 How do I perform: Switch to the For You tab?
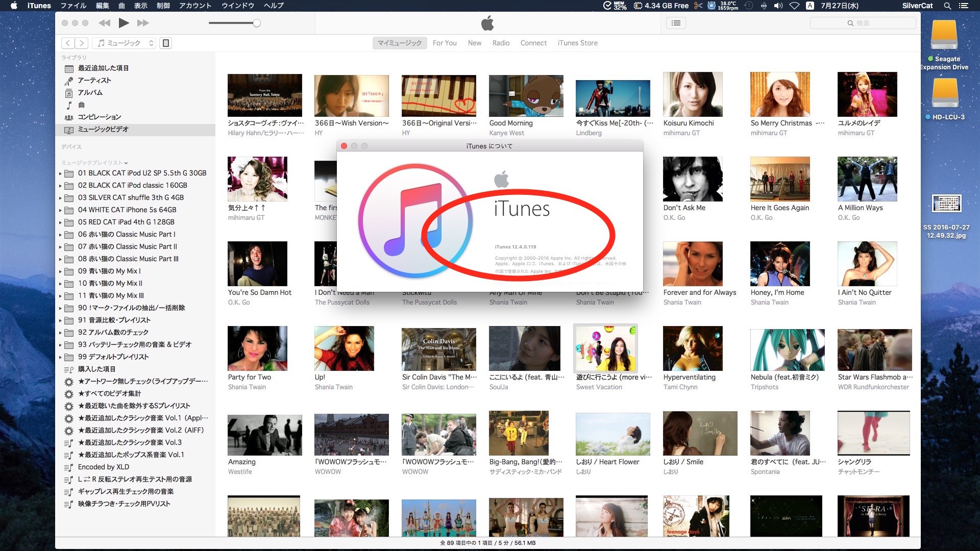[x=444, y=43]
